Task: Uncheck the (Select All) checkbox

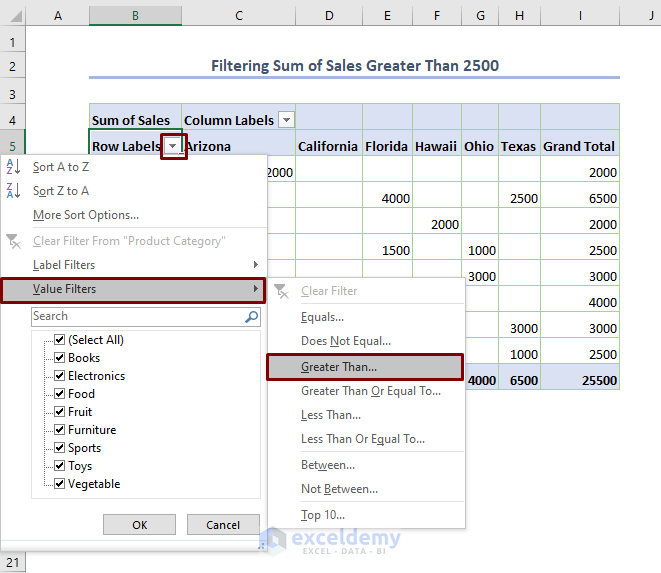Action: [x=60, y=340]
